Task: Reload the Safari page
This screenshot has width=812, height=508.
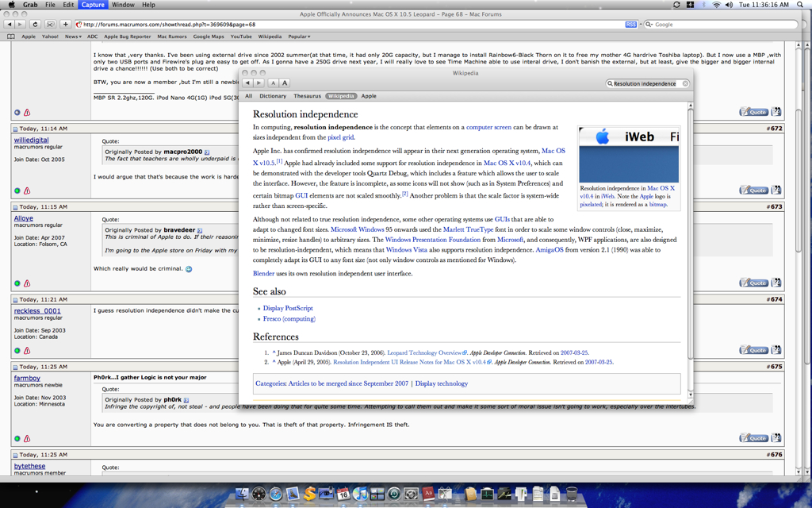Action: tap(35, 25)
